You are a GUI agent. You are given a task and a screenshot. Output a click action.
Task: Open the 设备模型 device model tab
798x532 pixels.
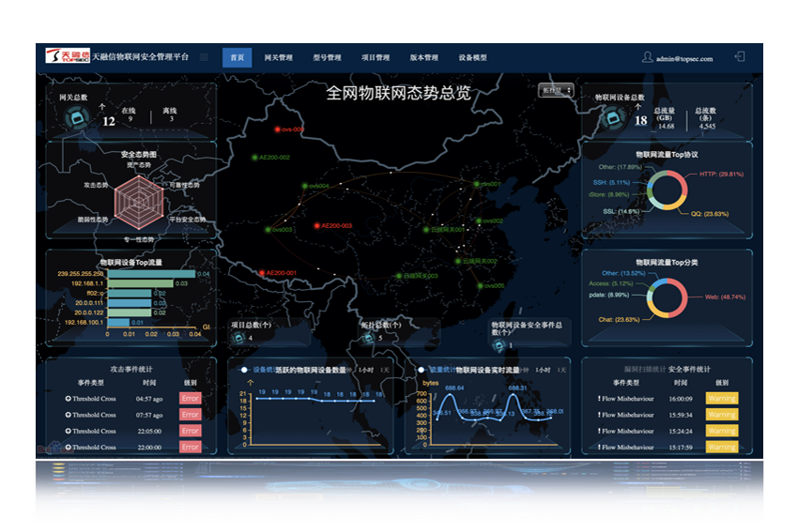[473, 57]
